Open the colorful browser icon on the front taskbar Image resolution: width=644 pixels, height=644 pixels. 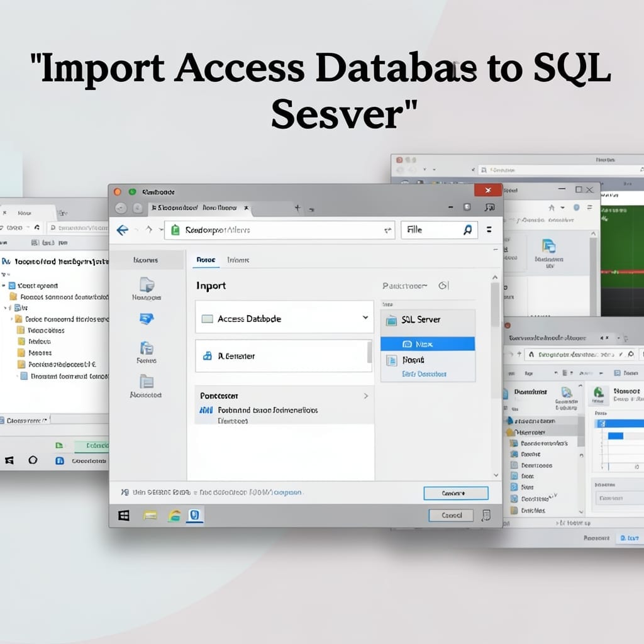pyautogui.click(x=175, y=516)
